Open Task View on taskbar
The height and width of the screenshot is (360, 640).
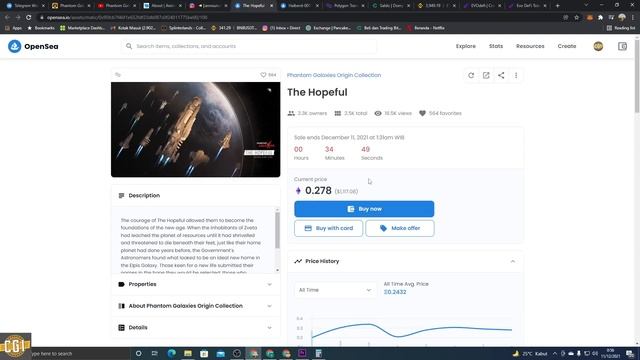155,353
